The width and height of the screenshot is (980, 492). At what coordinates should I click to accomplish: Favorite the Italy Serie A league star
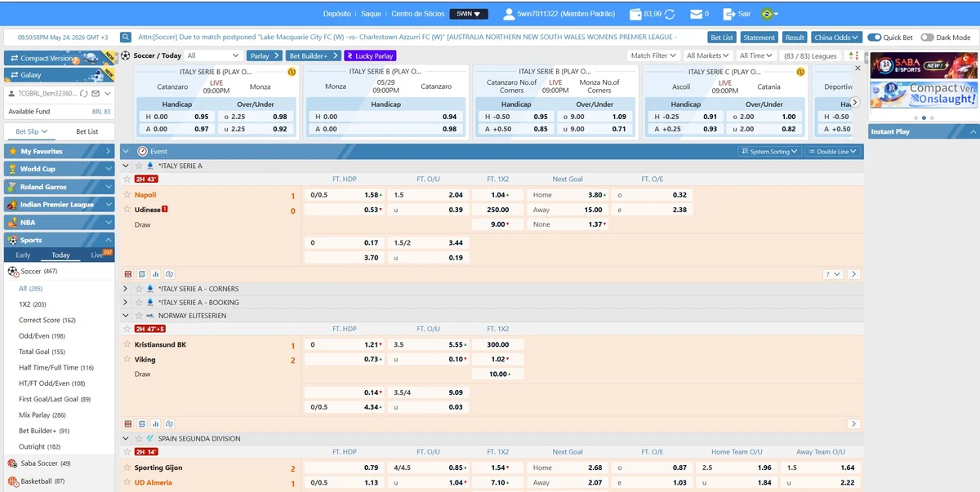point(138,166)
